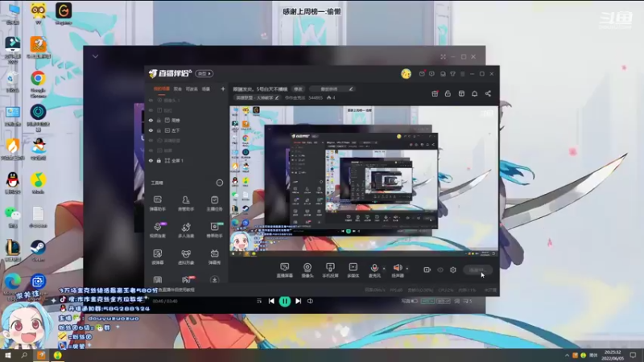Viewport: 644px width, 362px height.
Task: Open the 读弹幕 tool
Action: click(157, 257)
